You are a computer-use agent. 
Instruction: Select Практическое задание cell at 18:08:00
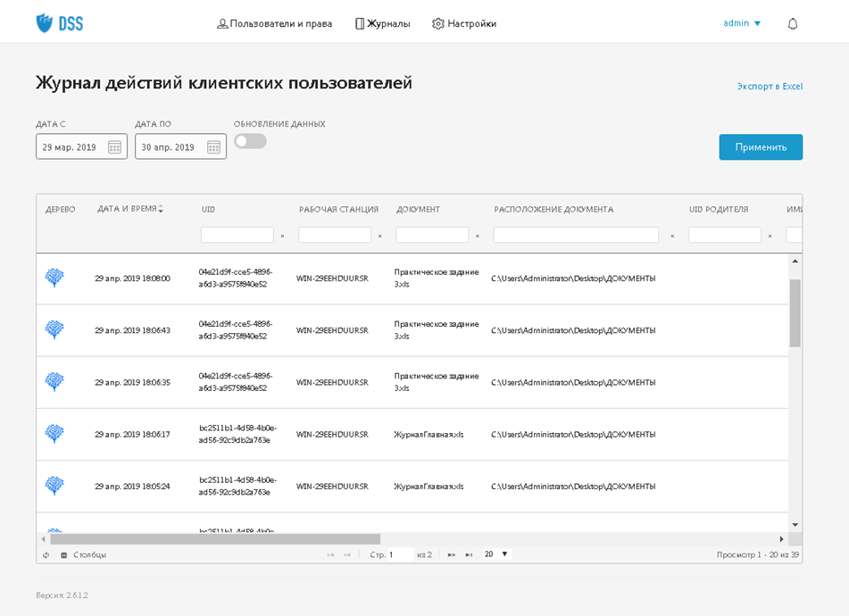tap(437, 279)
